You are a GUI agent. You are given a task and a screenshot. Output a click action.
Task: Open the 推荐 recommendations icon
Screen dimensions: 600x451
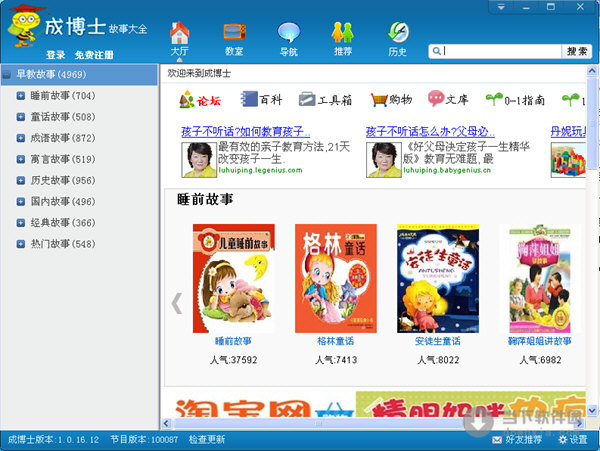point(343,36)
